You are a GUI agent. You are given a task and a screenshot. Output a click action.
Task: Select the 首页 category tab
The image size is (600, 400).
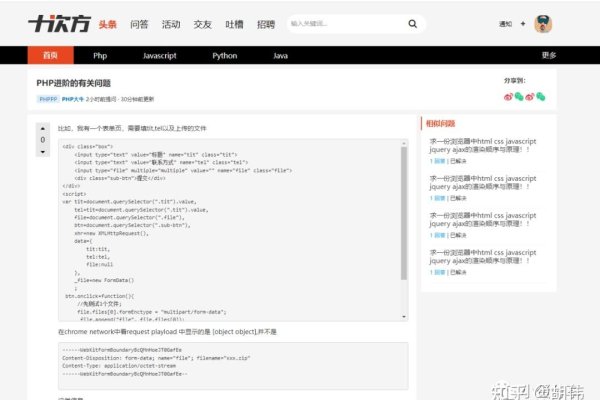pos(51,55)
